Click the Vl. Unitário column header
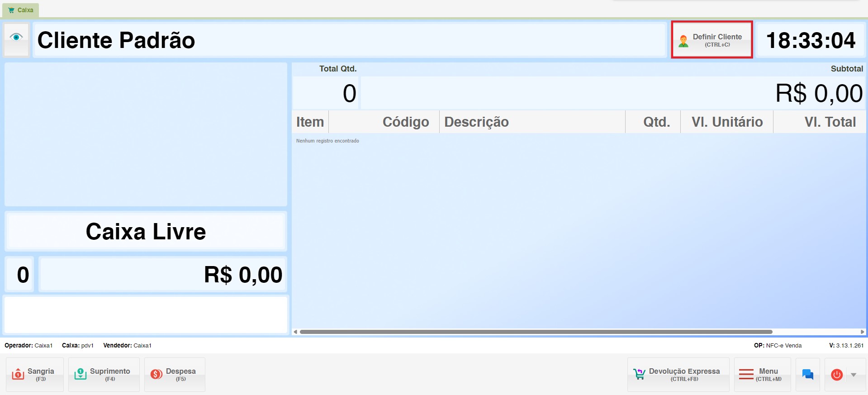Image resolution: width=868 pixels, height=395 pixels. coord(727,122)
